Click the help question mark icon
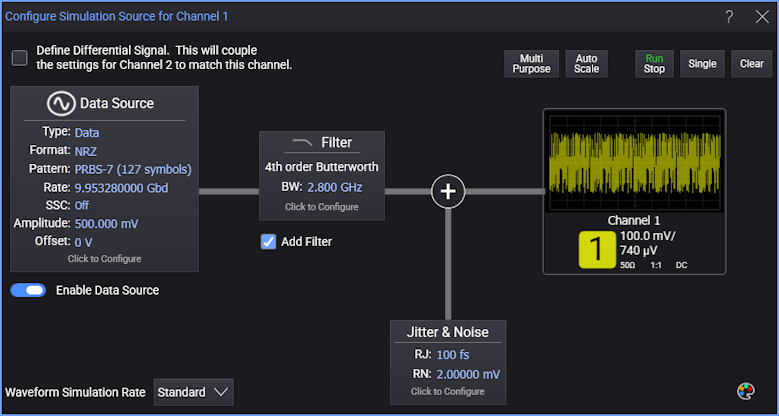 click(729, 16)
